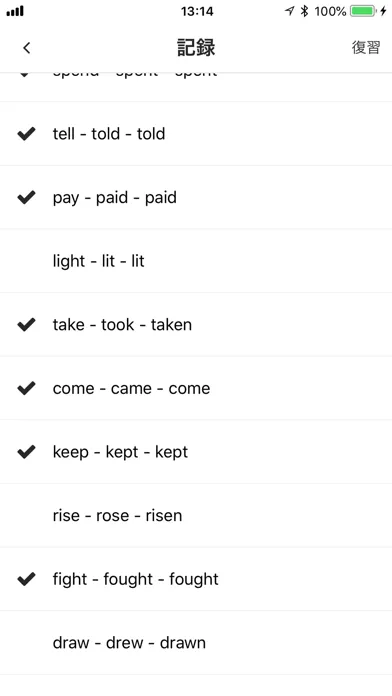Tap the back arrow icon

[27, 47]
